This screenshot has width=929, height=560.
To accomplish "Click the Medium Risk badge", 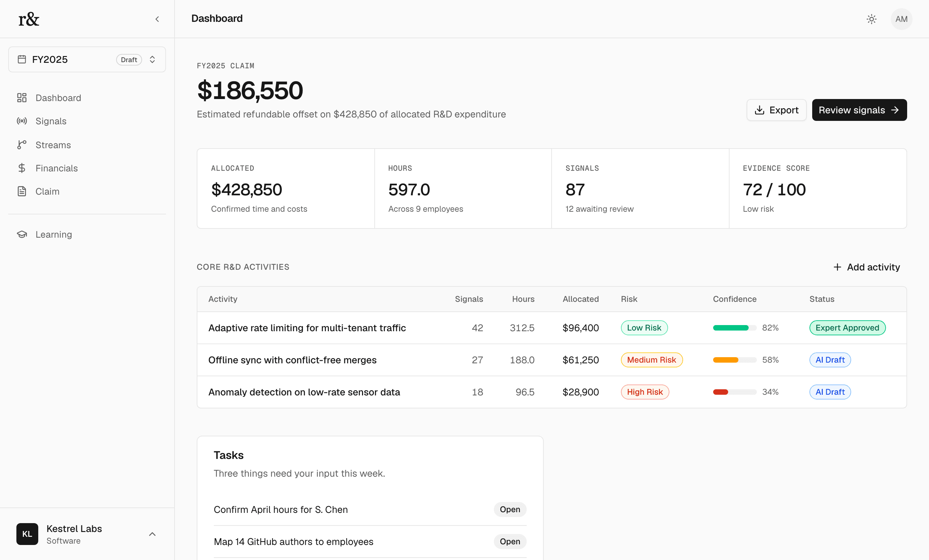I will click(x=652, y=360).
